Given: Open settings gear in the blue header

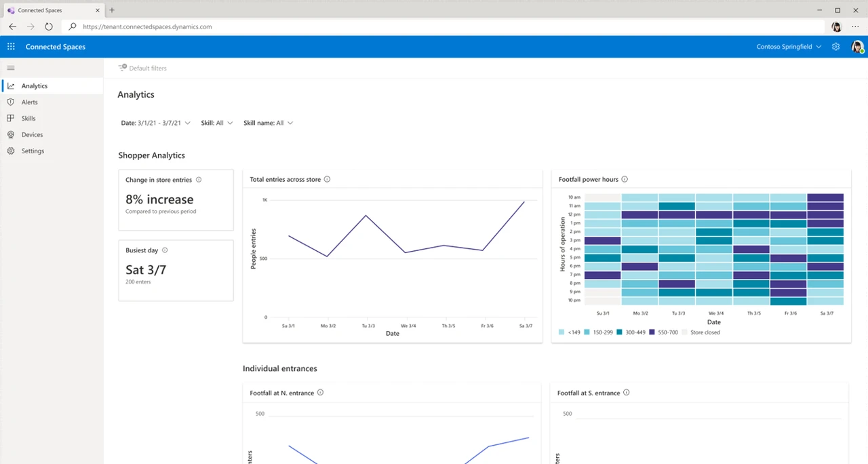Looking at the screenshot, I should click(x=836, y=47).
